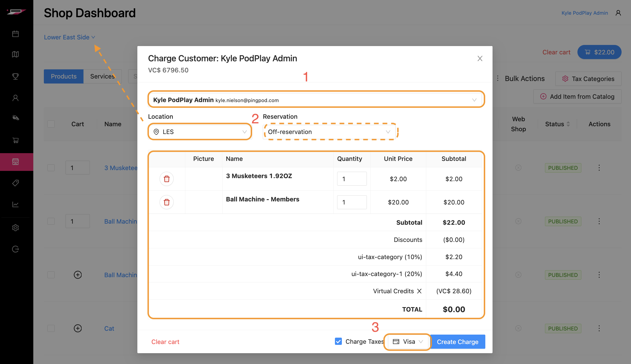The height and width of the screenshot is (364, 631).
Task: Select the Cat row checkbox
Action: point(51,328)
